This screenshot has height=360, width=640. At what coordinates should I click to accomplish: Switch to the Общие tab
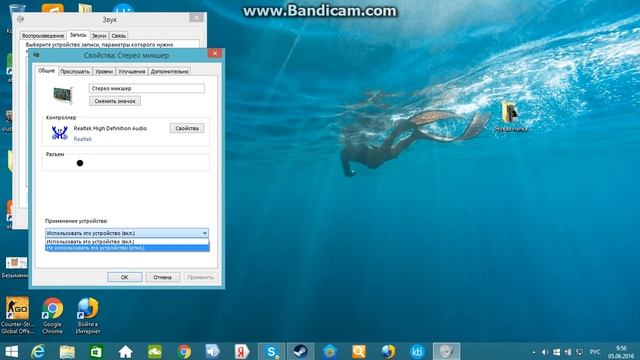tap(46, 71)
